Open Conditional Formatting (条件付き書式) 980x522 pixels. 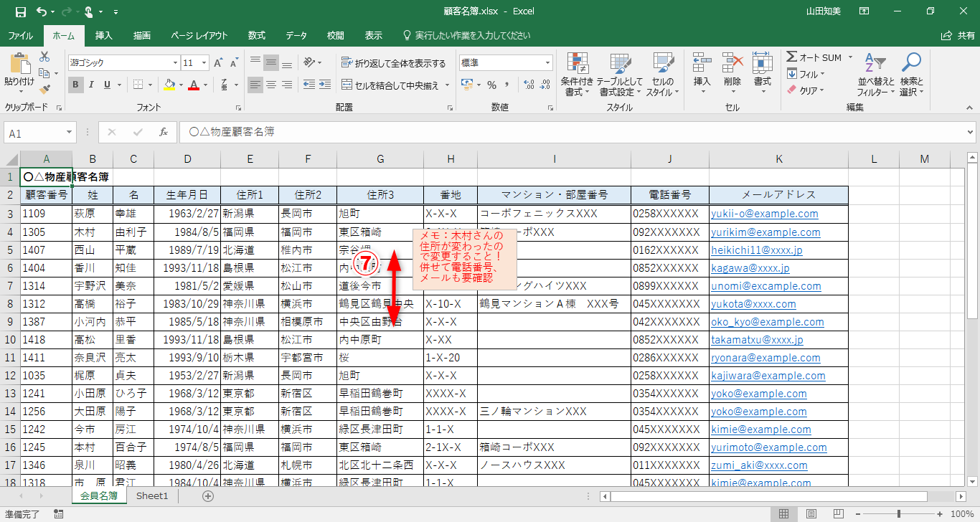point(578,75)
